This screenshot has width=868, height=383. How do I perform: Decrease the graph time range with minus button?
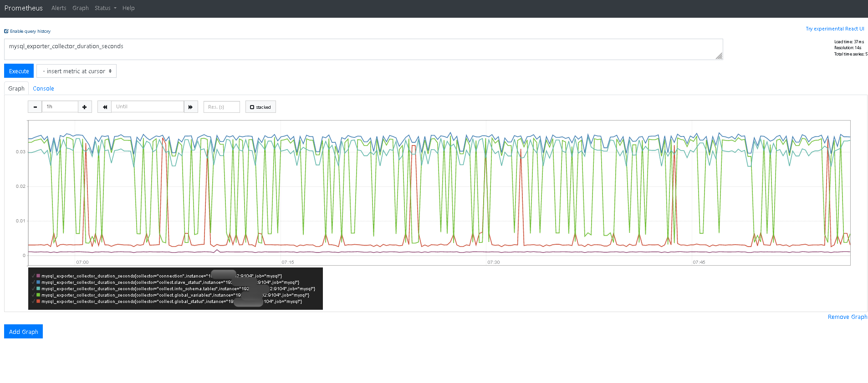[x=35, y=107]
